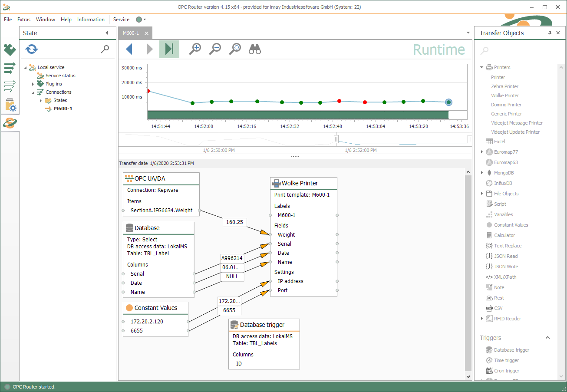The width and height of the screenshot is (567, 392).
Task: Click the State panel search magnifier
Action: point(105,49)
